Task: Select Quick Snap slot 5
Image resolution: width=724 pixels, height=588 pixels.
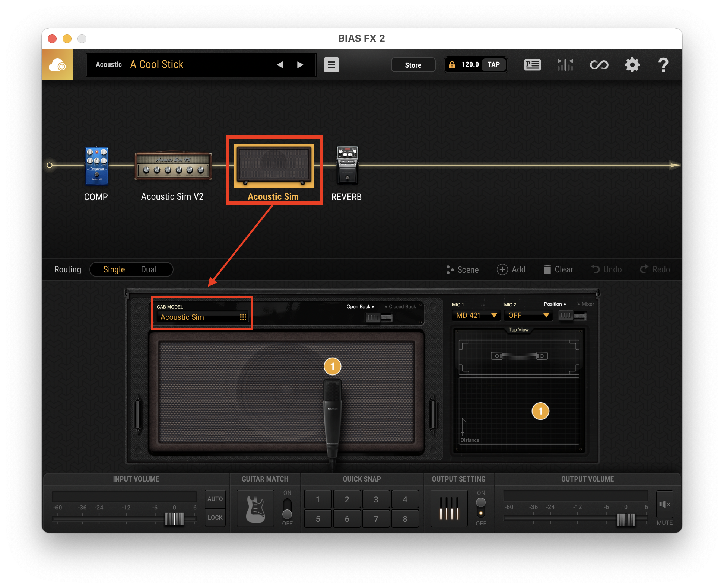Action: pos(318,519)
